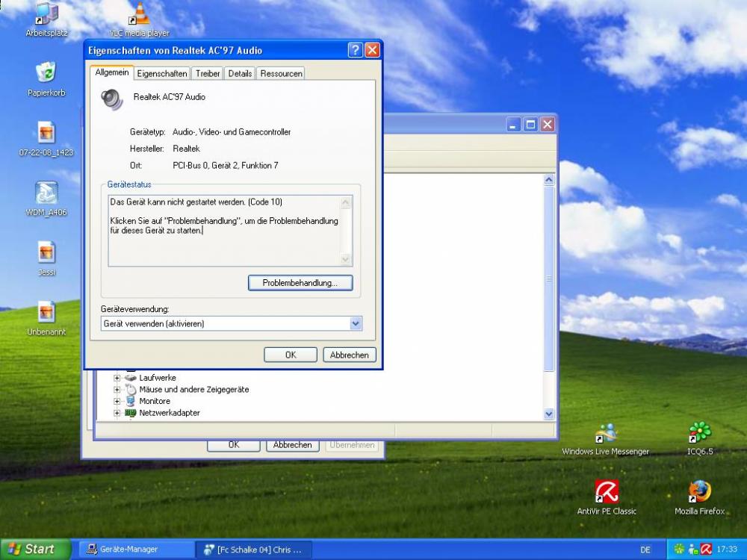Click the Start button on taskbar

coord(34,549)
